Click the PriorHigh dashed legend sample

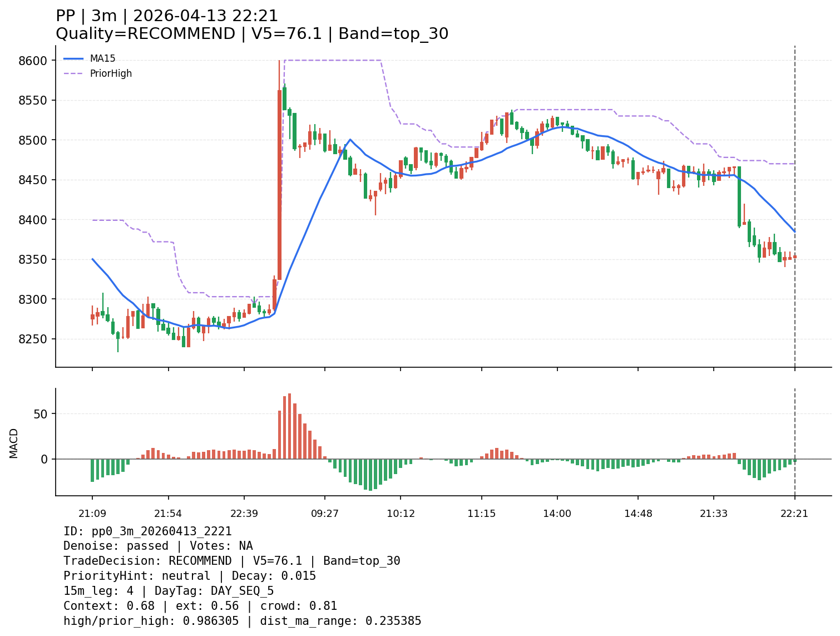tap(73, 73)
